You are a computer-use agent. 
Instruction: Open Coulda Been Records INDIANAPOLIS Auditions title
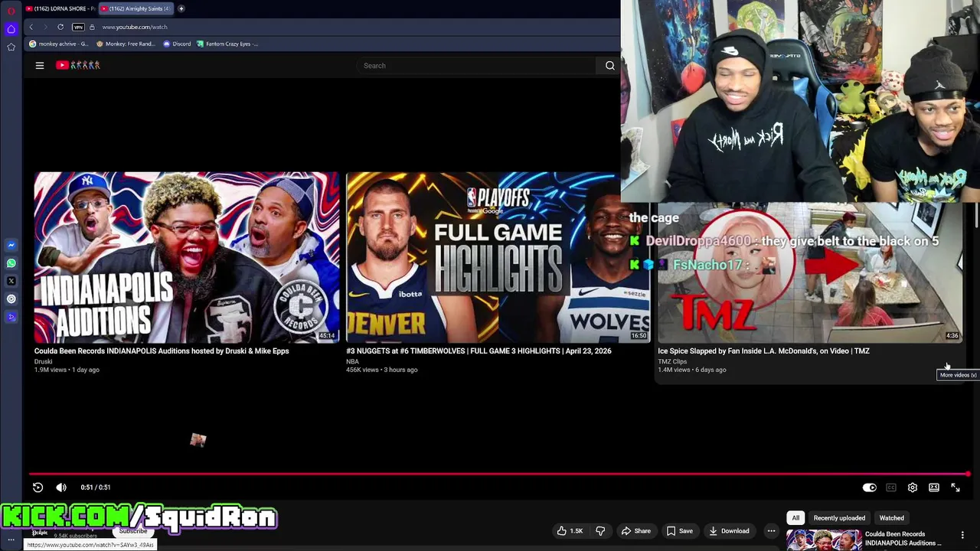click(162, 351)
